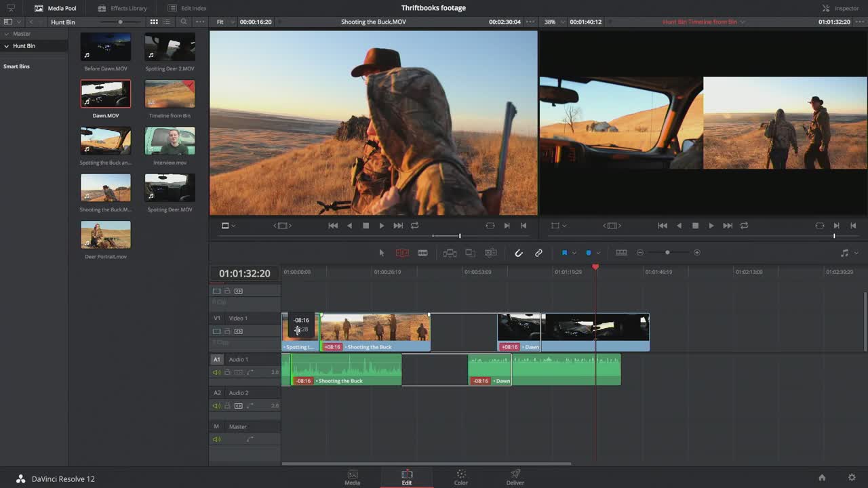The width and height of the screenshot is (868, 488).
Task: Click the Replace Clip toolbar icon
Action: [491, 253]
